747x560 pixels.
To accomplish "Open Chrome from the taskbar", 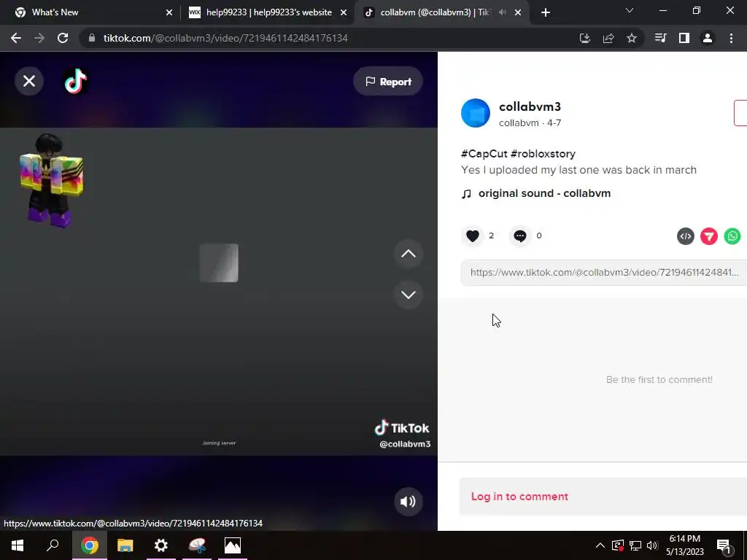I will (x=89, y=545).
